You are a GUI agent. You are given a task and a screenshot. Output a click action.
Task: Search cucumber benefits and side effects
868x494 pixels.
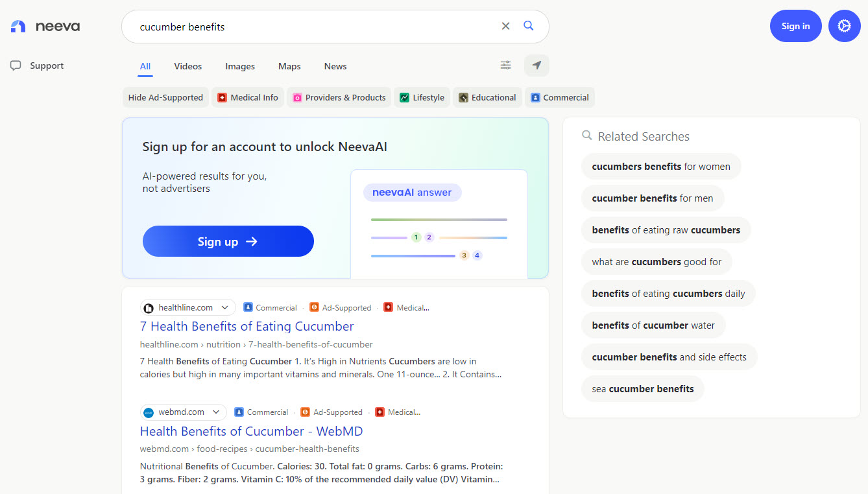click(669, 357)
